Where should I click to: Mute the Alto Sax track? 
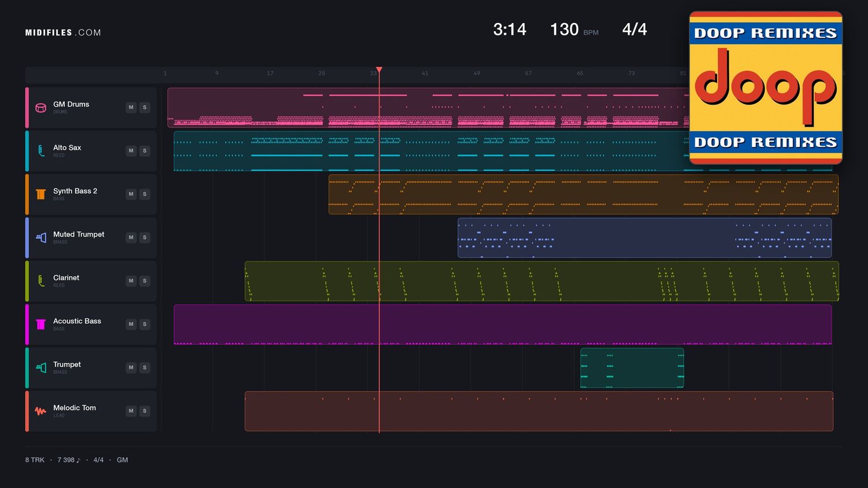131,151
